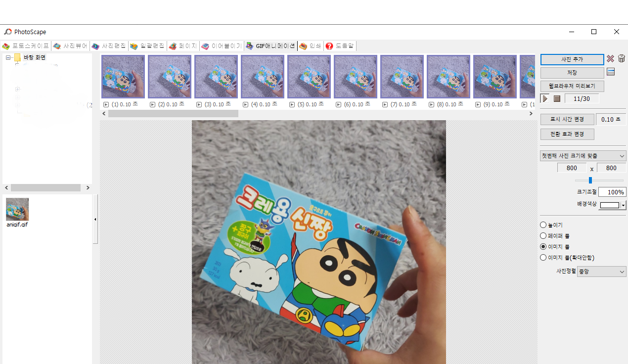This screenshot has width=628, height=364.
Task: Click the folder tree's left scroll arrow
Action: (6, 188)
